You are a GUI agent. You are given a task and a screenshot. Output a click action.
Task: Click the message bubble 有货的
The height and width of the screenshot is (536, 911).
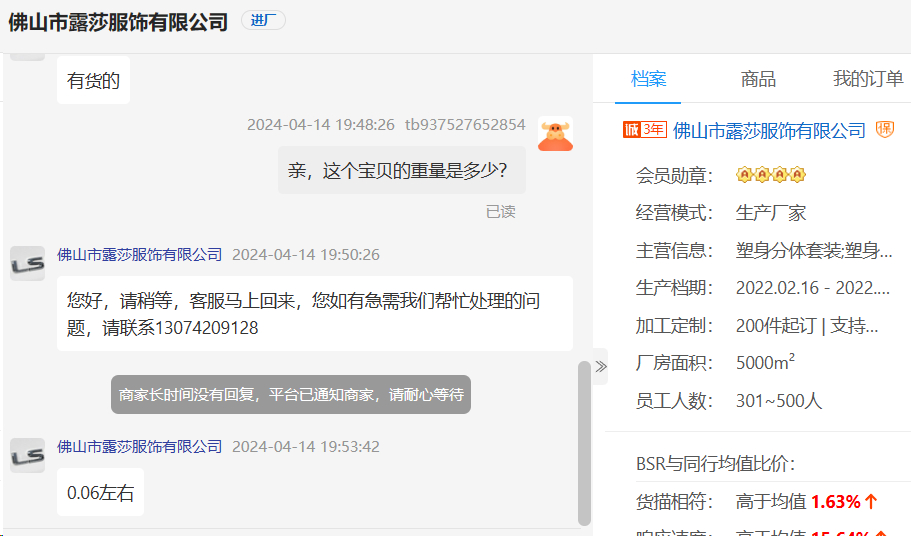click(x=94, y=80)
